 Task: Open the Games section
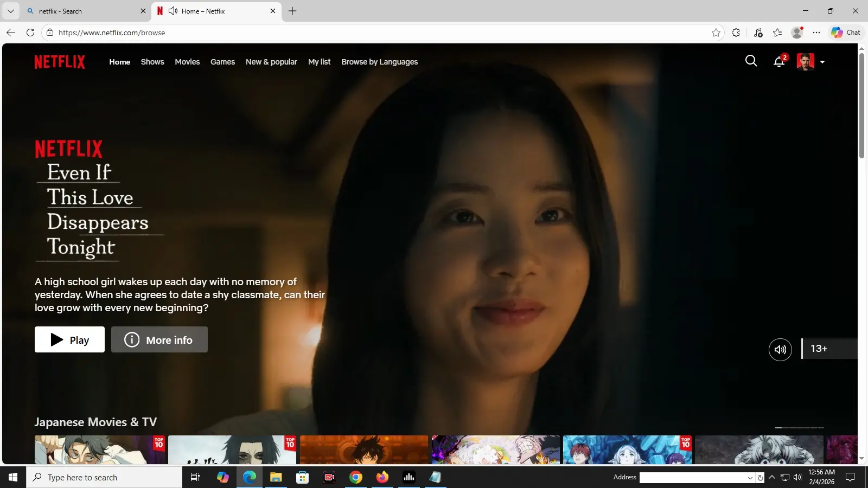(222, 62)
